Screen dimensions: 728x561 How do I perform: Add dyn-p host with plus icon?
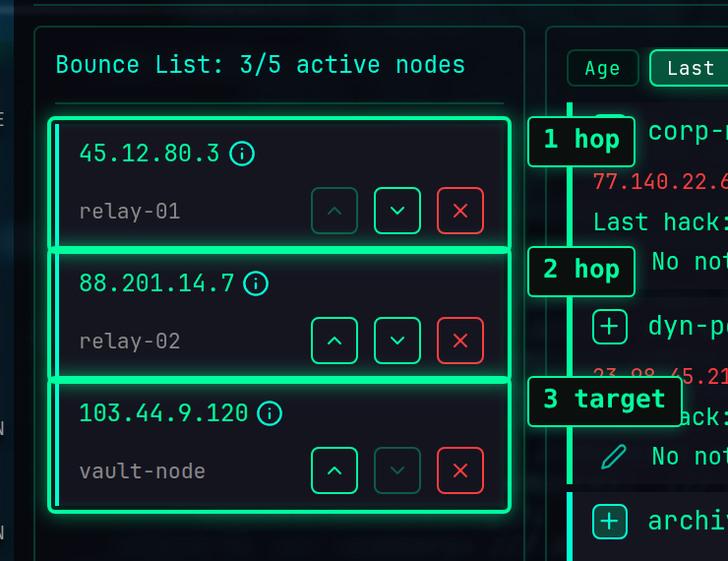pyautogui.click(x=610, y=327)
